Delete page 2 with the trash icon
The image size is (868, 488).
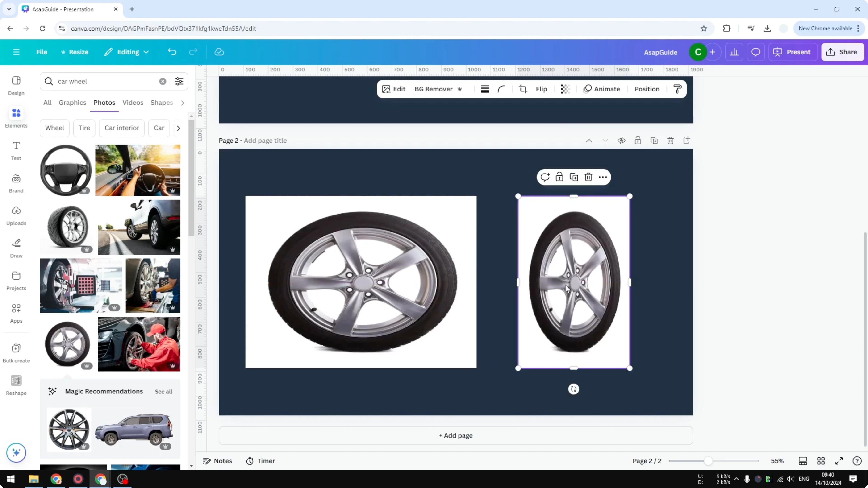click(670, 141)
